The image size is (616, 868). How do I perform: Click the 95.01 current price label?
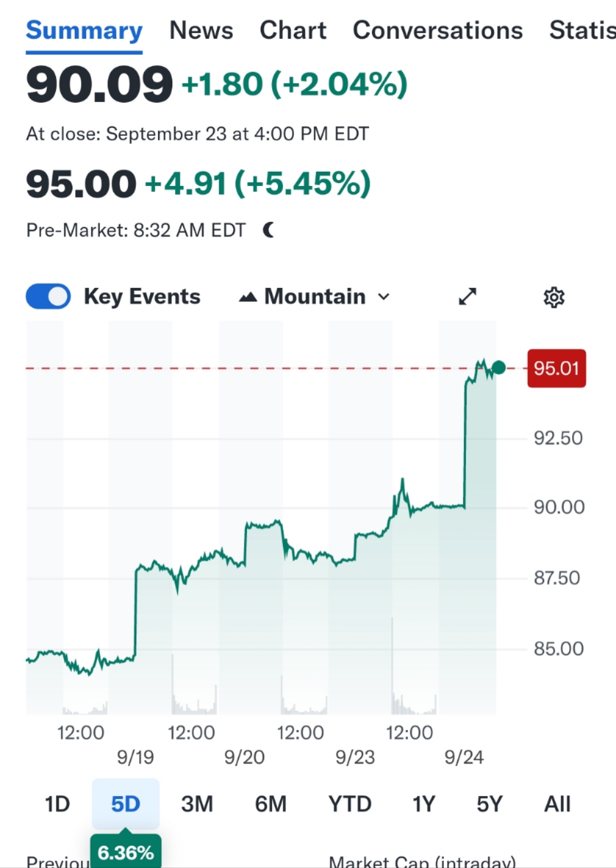coord(556,368)
